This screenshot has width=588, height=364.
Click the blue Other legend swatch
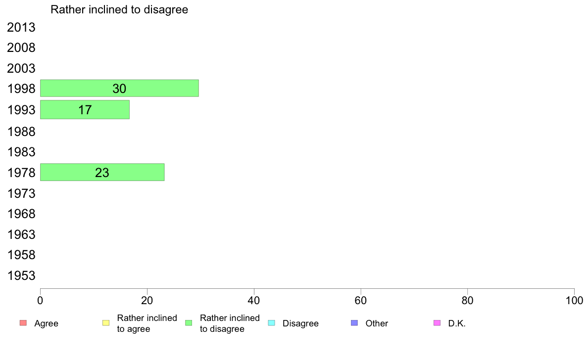[354, 323]
